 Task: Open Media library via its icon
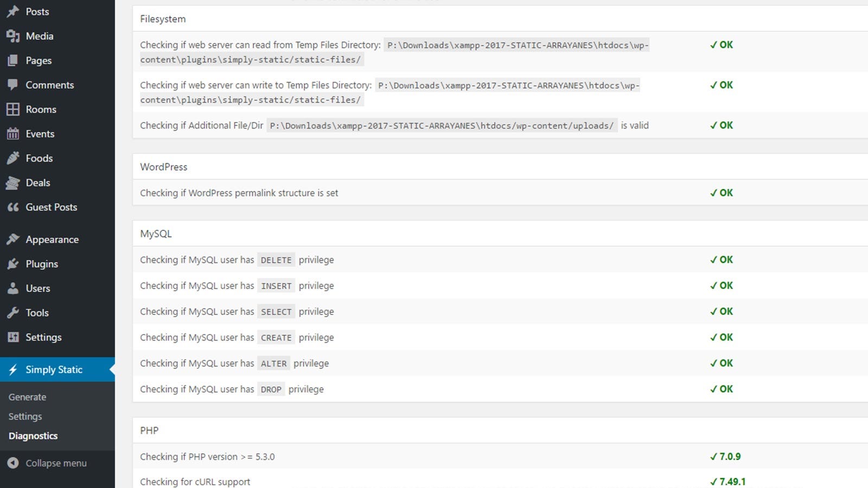pyautogui.click(x=13, y=36)
